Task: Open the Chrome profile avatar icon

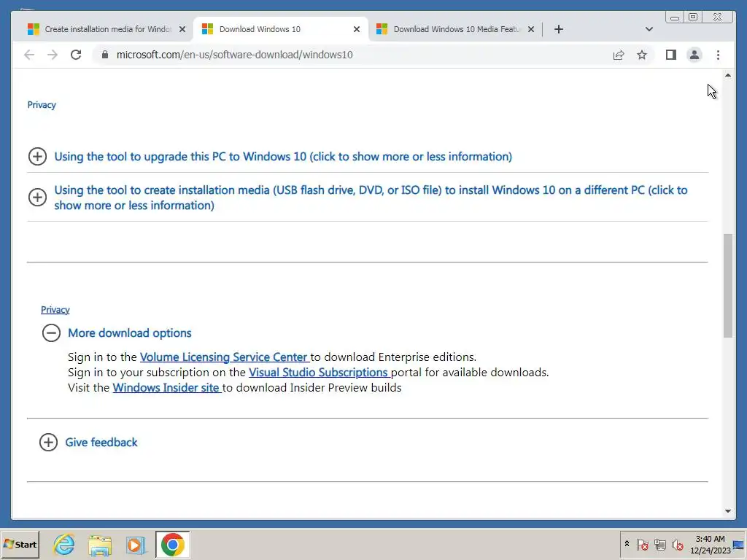Action: [694, 55]
